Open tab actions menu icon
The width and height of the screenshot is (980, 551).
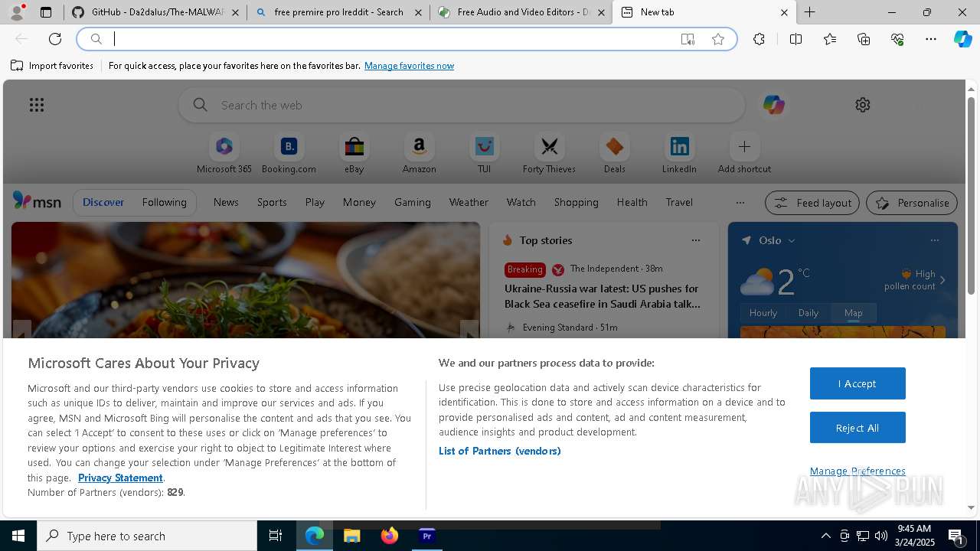point(46,12)
